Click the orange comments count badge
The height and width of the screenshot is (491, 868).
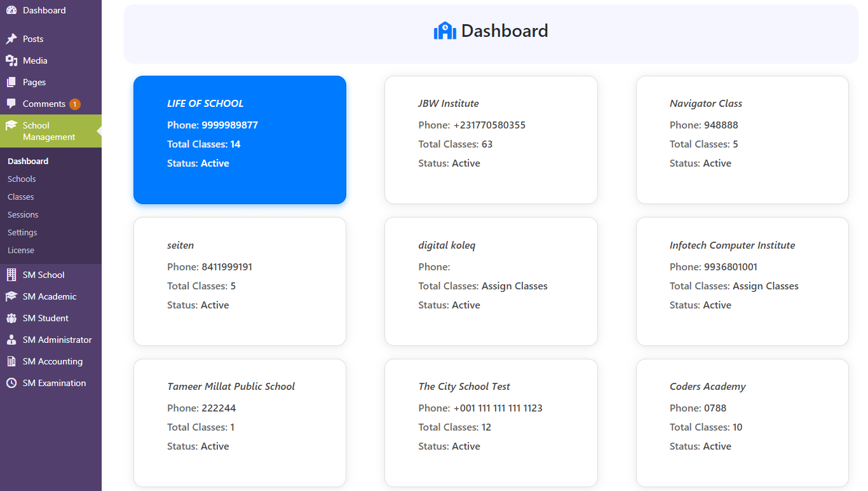pos(75,104)
